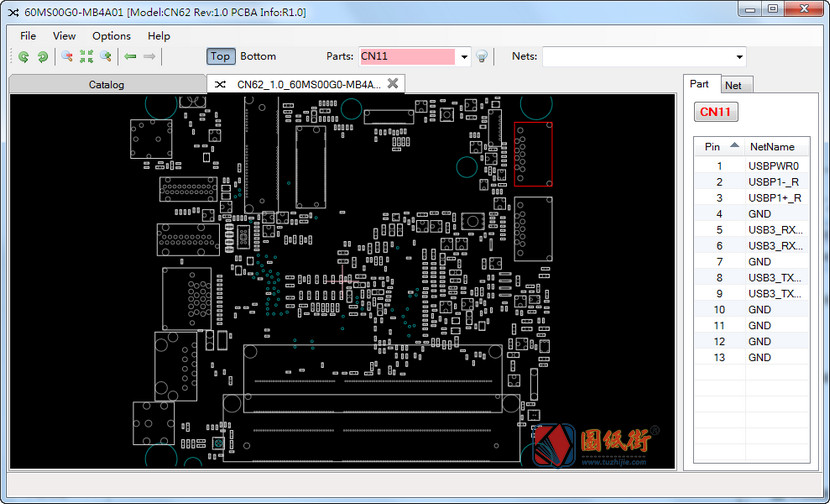Open the Options menu
830x504 pixels.
pos(111,36)
